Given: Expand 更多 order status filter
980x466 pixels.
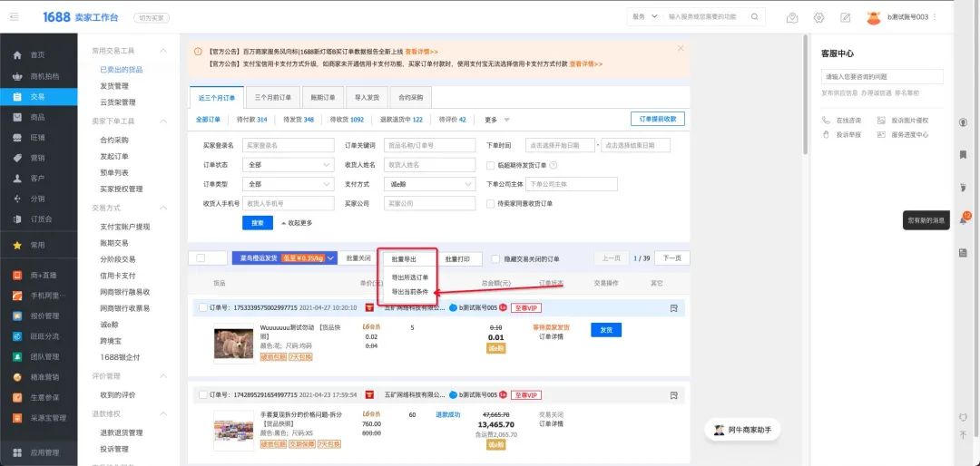Looking at the screenshot, I should click(497, 120).
